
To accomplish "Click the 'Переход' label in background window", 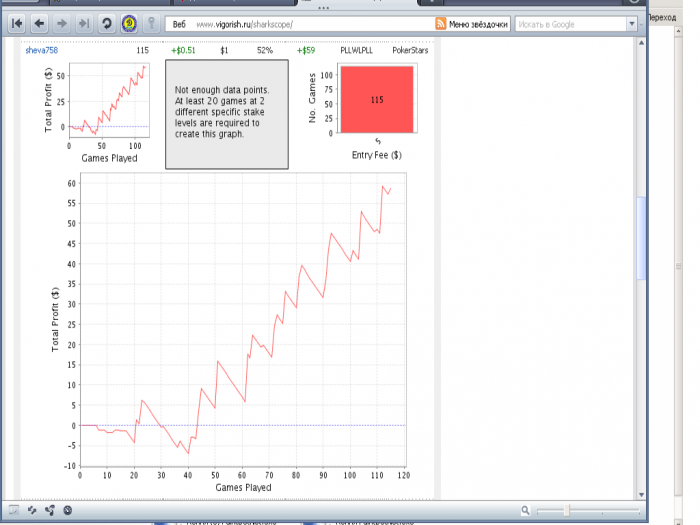I will coord(662,17).
